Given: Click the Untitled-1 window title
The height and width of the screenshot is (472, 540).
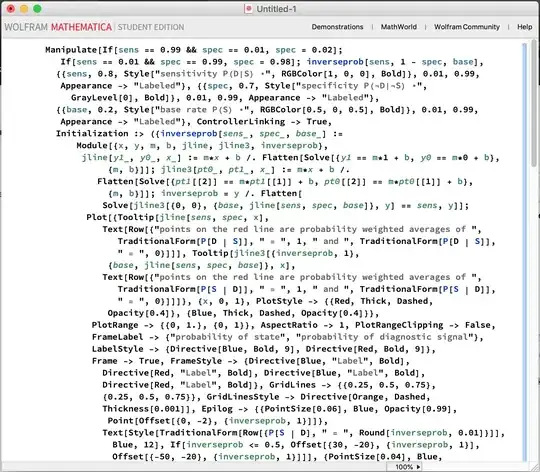Looking at the screenshot, I should point(276,9).
